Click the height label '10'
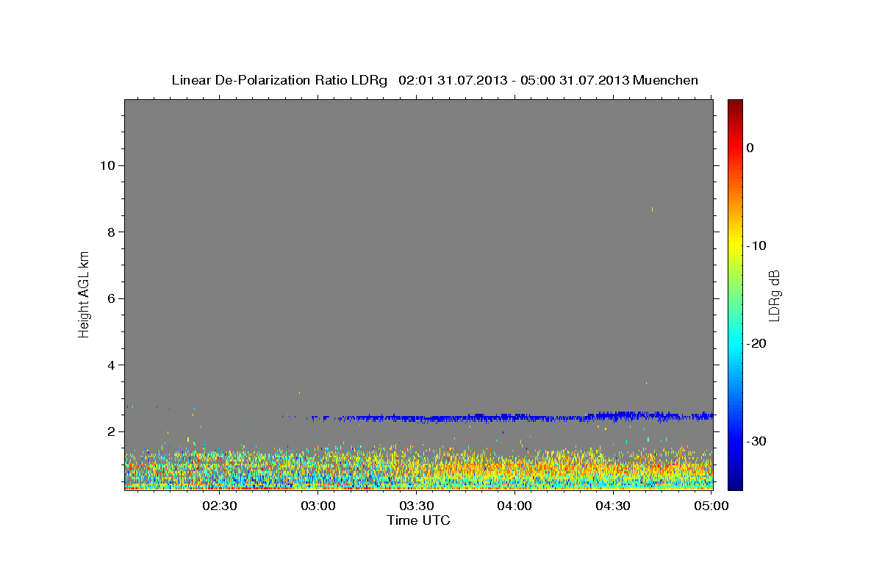The height and width of the screenshot is (588, 882). pos(107,165)
